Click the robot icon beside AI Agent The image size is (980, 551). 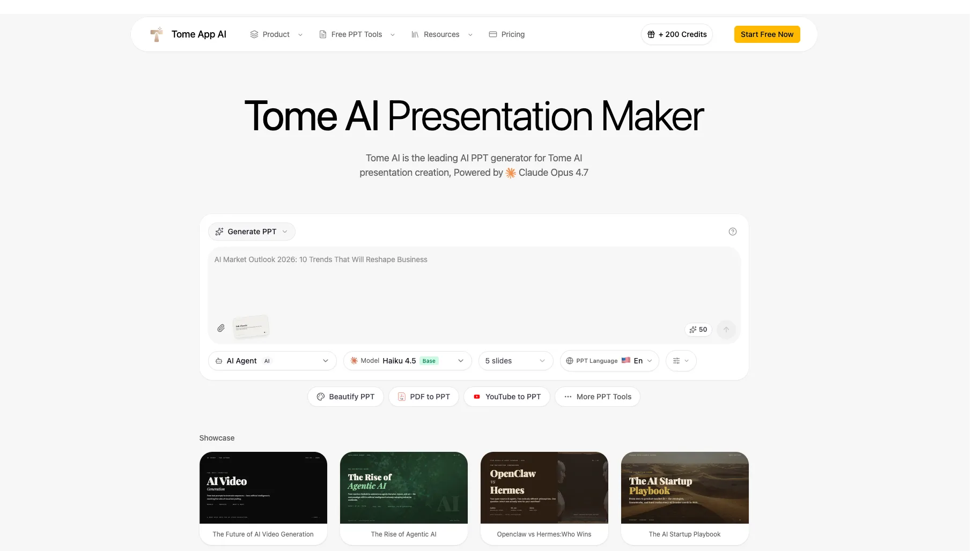[x=219, y=361]
